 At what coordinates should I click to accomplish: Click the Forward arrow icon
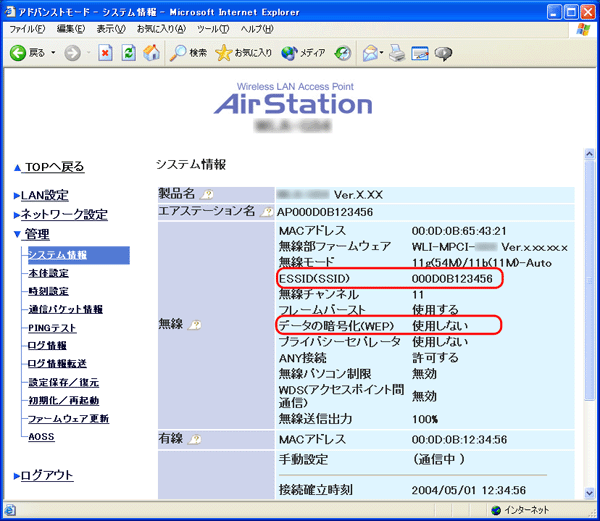click(72, 53)
